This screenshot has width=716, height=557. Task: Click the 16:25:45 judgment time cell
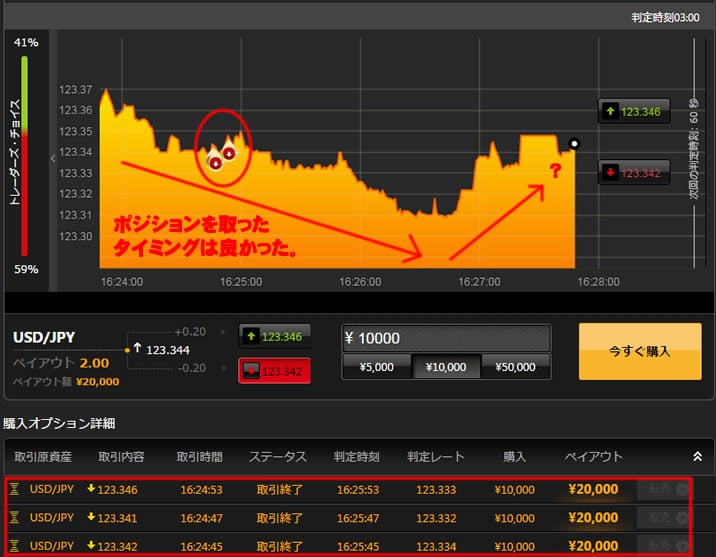(x=358, y=546)
